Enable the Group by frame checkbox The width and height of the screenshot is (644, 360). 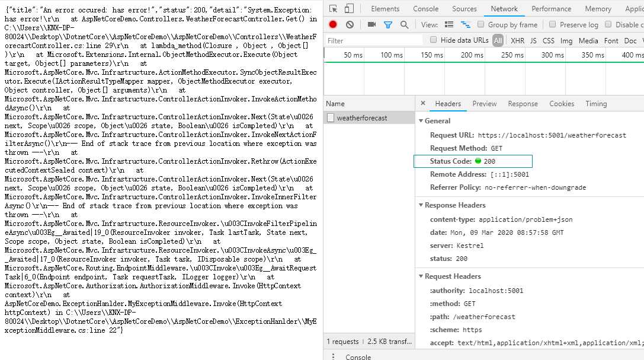tap(480, 25)
